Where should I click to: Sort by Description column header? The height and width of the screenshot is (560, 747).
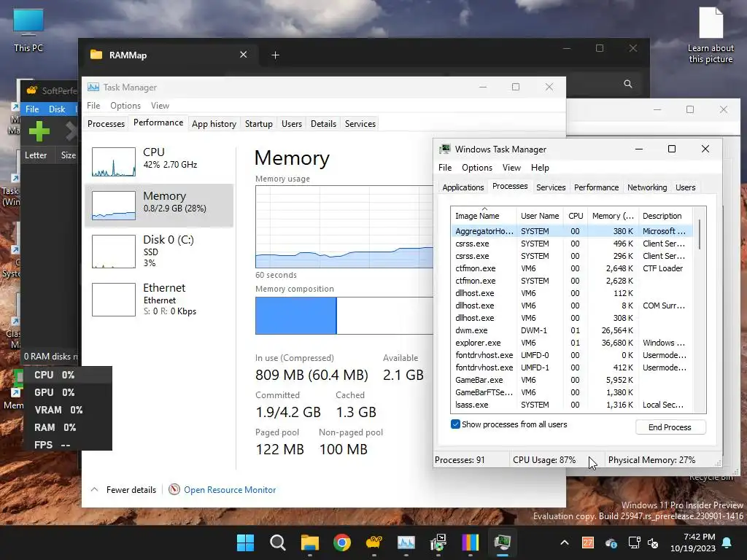665,216
